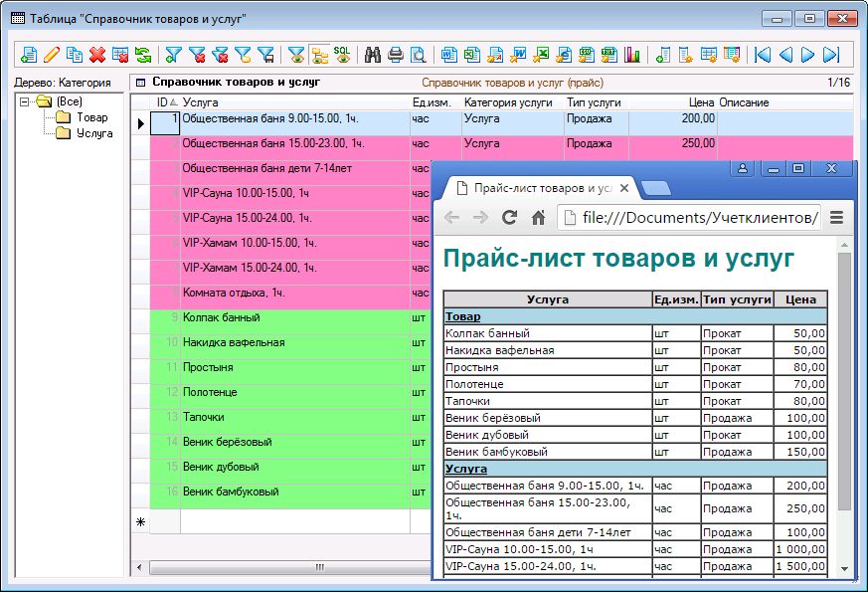868x592 pixels.
Task: Duplicate the record using the copy icon
Action: tap(75, 55)
